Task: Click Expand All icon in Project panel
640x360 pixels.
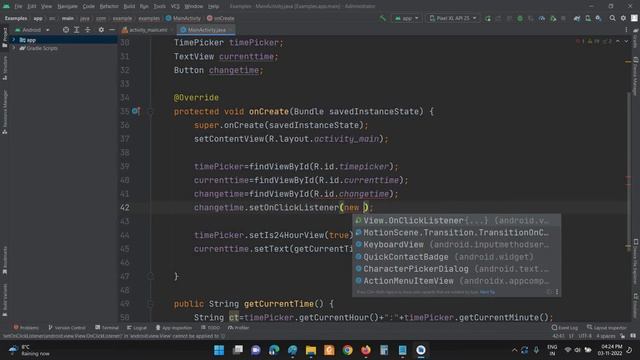Action: (x=76, y=30)
